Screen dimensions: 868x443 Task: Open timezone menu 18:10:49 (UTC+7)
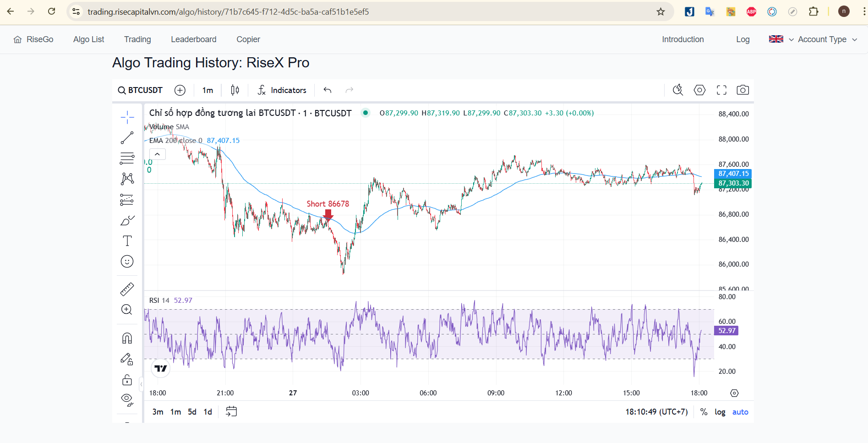[656, 412]
